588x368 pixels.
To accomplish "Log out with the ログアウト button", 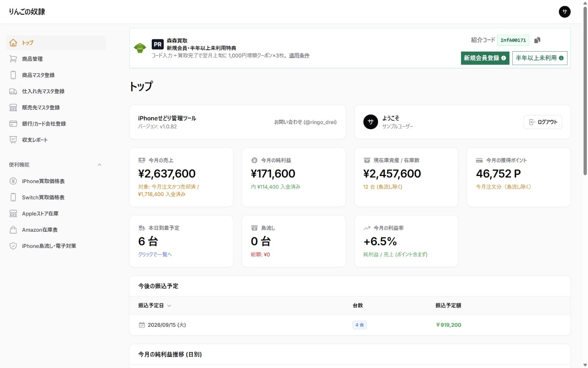I will click(543, 122).
